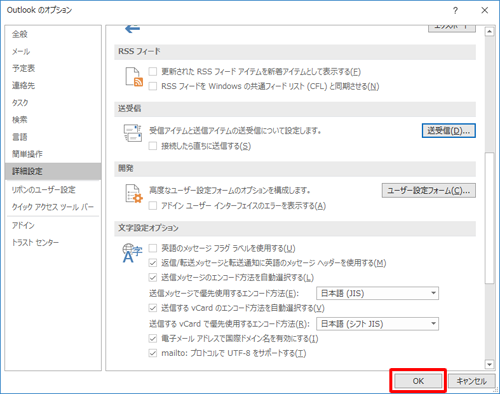Uncheck mailto: プロトコルで UTF-8 サポート checkbox

point(153,353)
